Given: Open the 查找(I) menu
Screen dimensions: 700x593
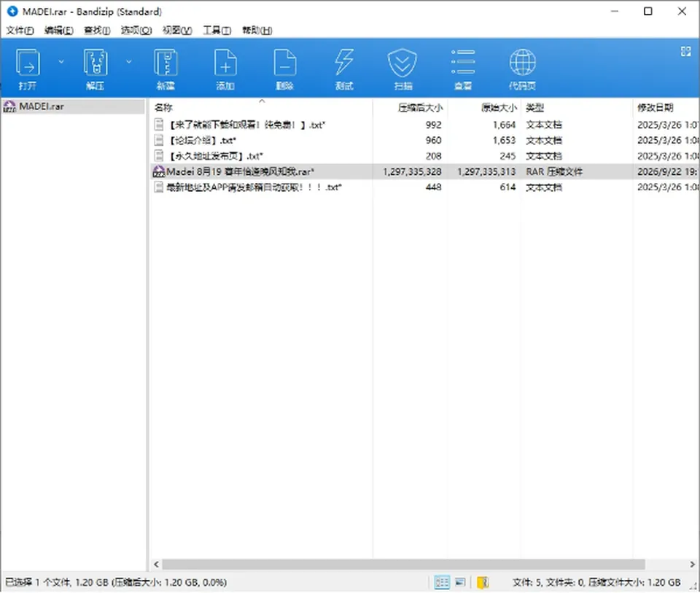Looking at the screenshot, I should pyautogui.click(x=97, y=31).
